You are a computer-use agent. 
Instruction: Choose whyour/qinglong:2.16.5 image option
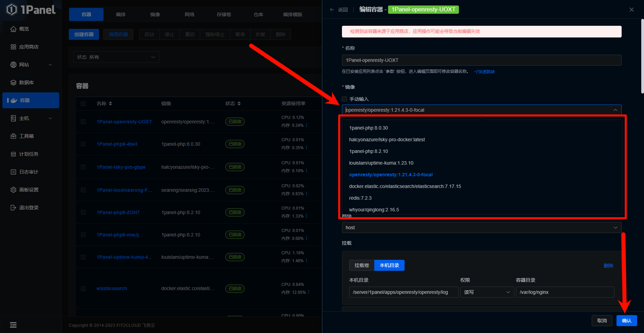[x=482, y=210]
